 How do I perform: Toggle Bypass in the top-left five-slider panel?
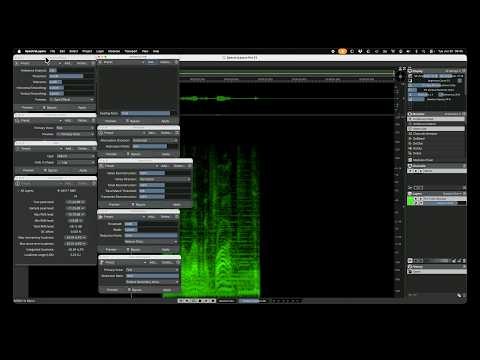[49, 108]
